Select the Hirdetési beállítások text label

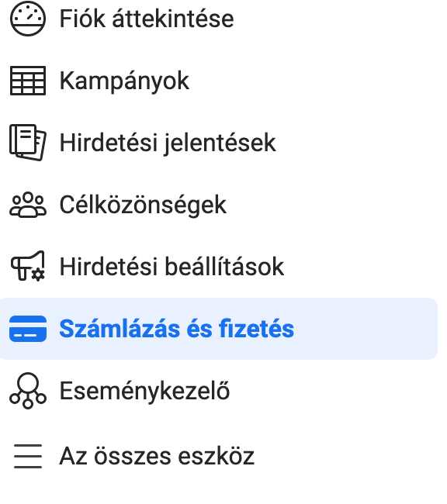(172, 267)
